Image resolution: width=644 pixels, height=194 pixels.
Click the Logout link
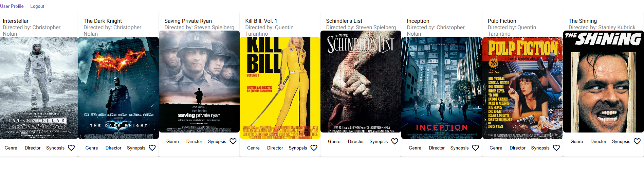click(x=37, y=6)
